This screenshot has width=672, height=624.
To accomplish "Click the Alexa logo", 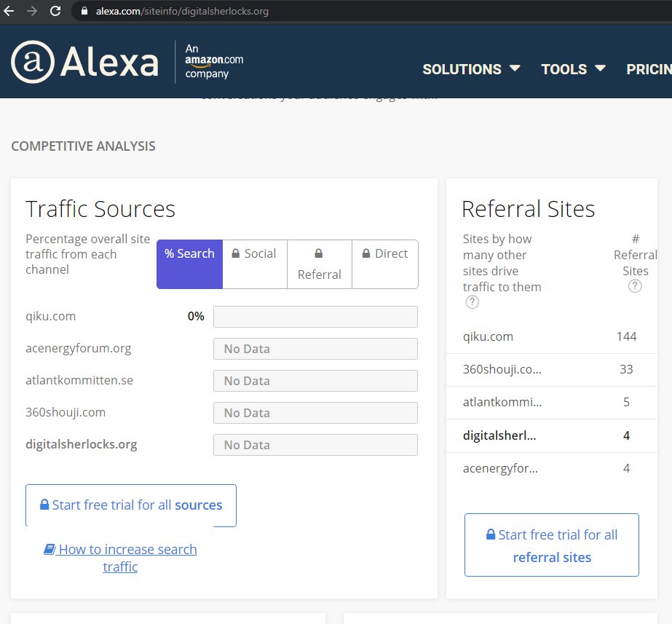I will coord(85,62).
